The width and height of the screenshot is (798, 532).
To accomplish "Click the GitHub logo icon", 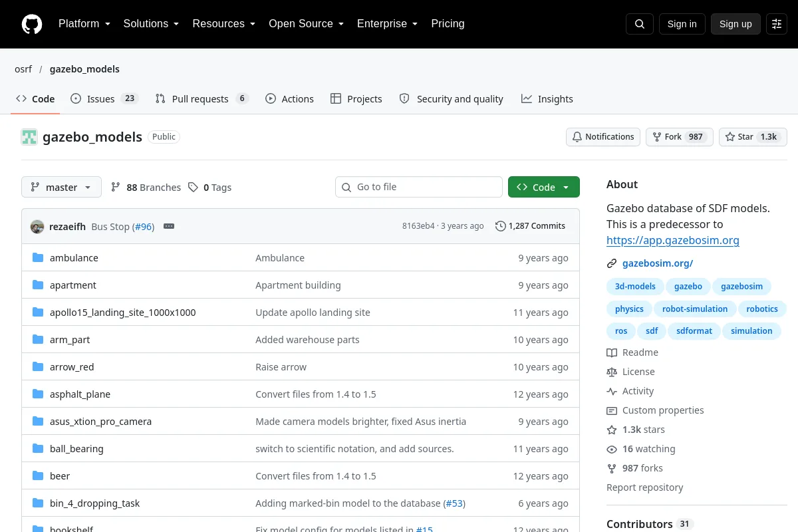I will click(x=32, y=24).
